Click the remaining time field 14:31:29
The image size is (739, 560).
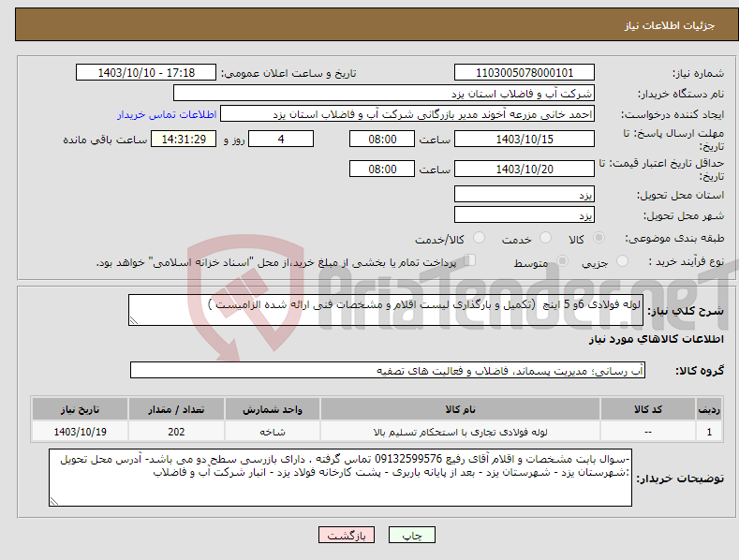point(184,139)
